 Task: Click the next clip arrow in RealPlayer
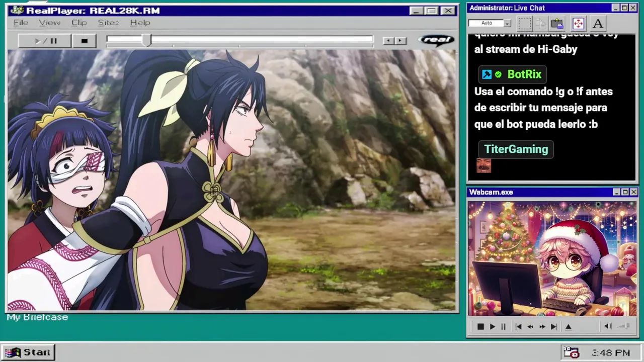(400, 41)
